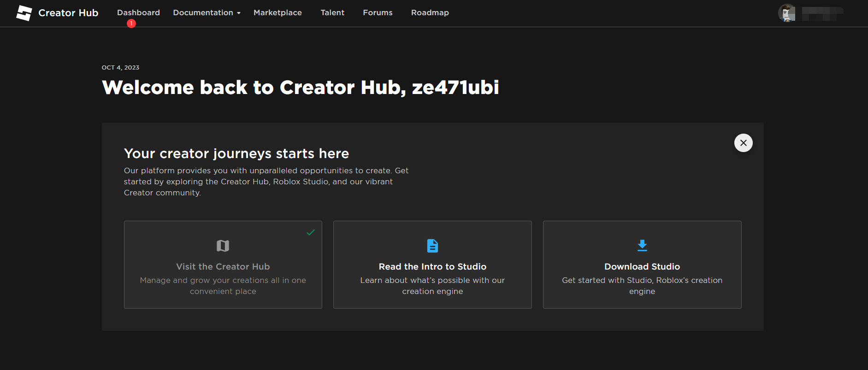Click the 'Our platform provides you' paragraph
The width and height of the screenshot is (868, 370).
point(266,182)
